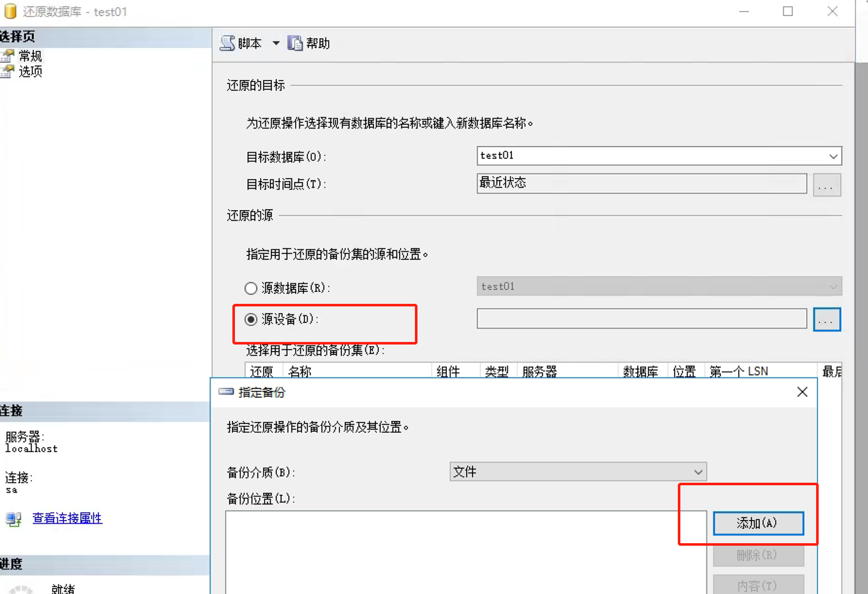
Task: Click the 指定备份 dialog title icon
Action: [x=226, y=392]
